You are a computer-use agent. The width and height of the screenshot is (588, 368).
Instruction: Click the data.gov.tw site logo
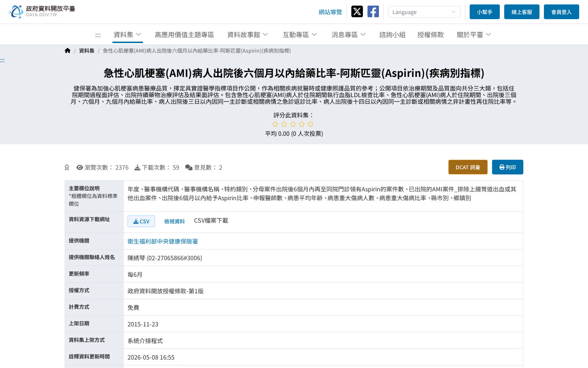tap(42, 11)
